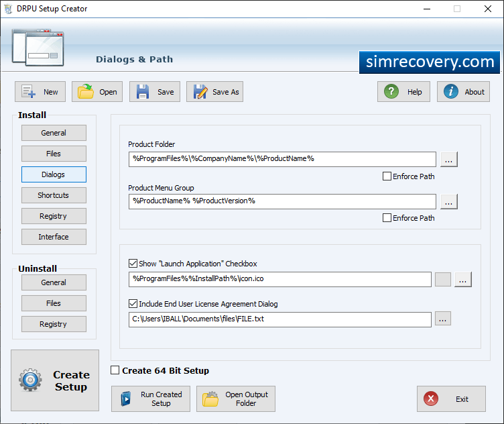Click the Save As pencil-disk icon
The width and height of the screenshot is (504, 424).
[x=200, y=92]
